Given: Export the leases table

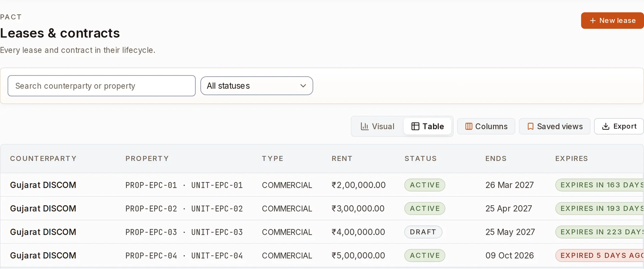Looking at the screenshot, I should [x=619, y=126].
